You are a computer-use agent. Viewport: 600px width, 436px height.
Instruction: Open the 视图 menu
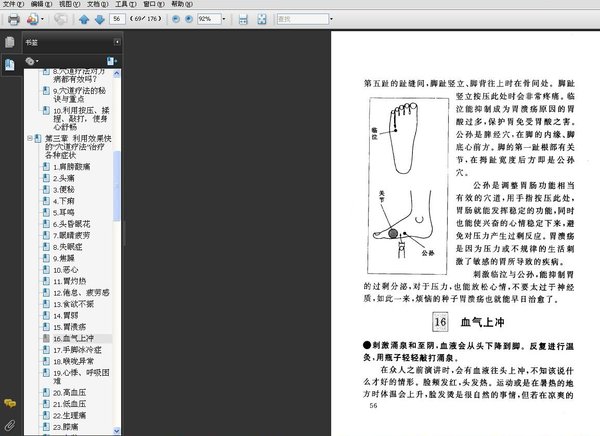[70, 4]
